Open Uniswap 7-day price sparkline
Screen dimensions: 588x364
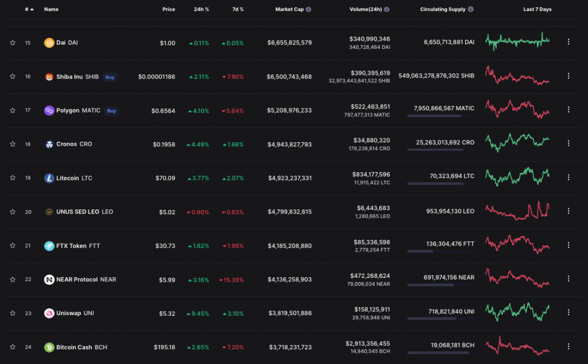tap(517, 312)
